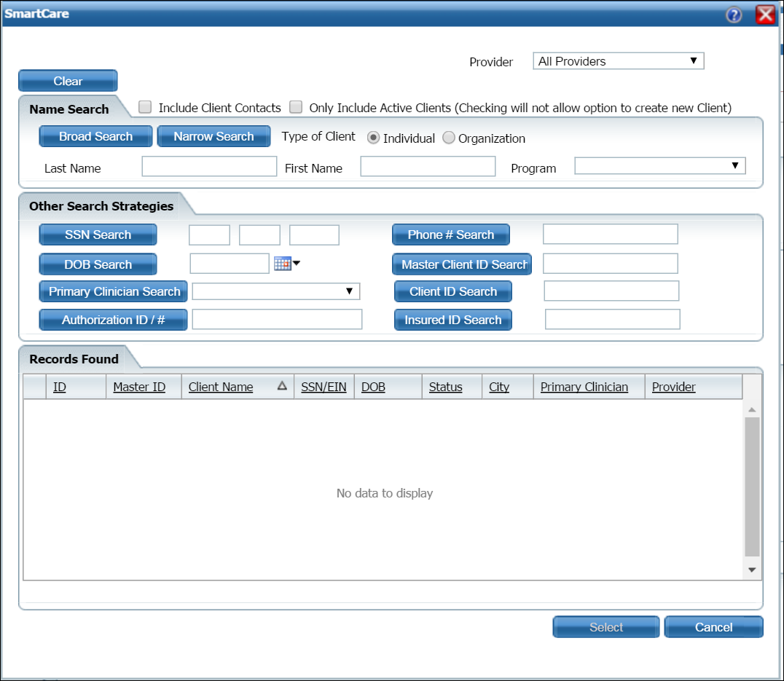Run the SSN Search

point(98,235)
